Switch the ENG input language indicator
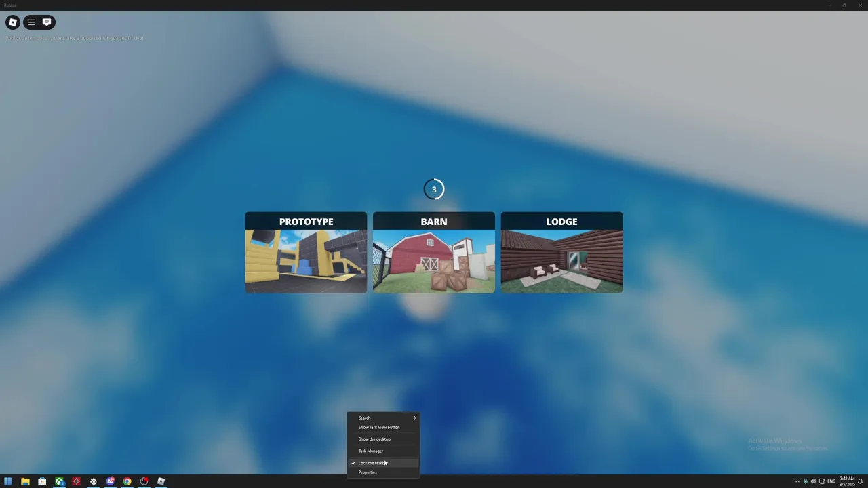 pos(831,481)
